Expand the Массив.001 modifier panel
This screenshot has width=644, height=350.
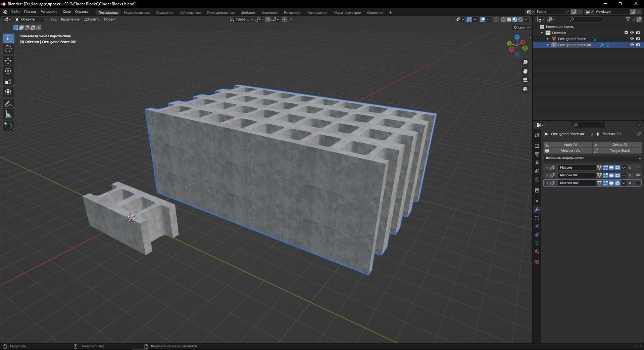tap(547, 175)
